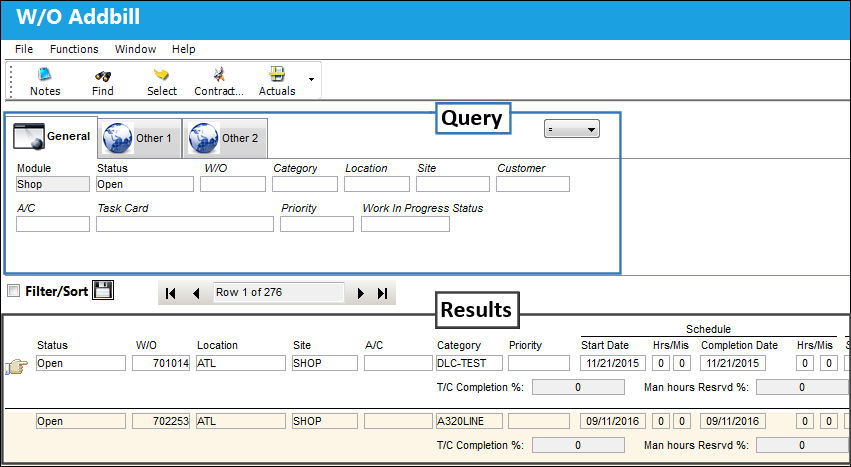Click T/C Completion % field of row 702253

(x=578, y=445)
